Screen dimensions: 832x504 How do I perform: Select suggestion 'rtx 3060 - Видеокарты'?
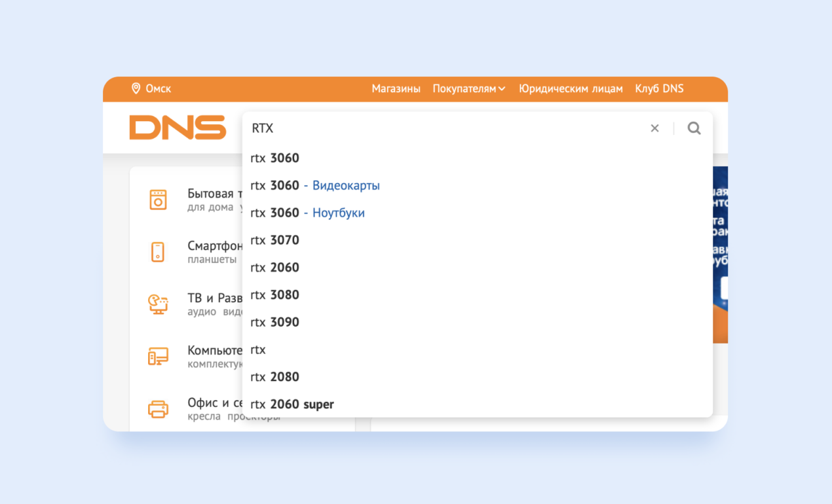click(x=478, y=185)
